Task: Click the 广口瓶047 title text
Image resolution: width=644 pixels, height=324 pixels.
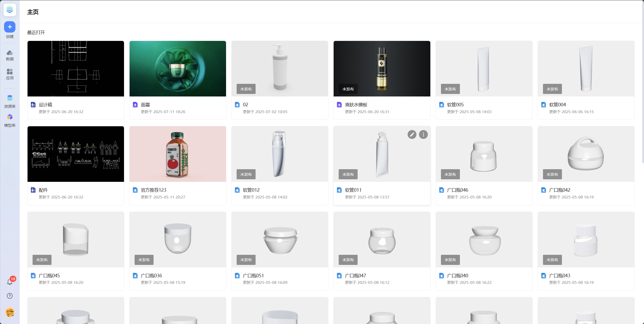Action: click(x=356, y=276)
